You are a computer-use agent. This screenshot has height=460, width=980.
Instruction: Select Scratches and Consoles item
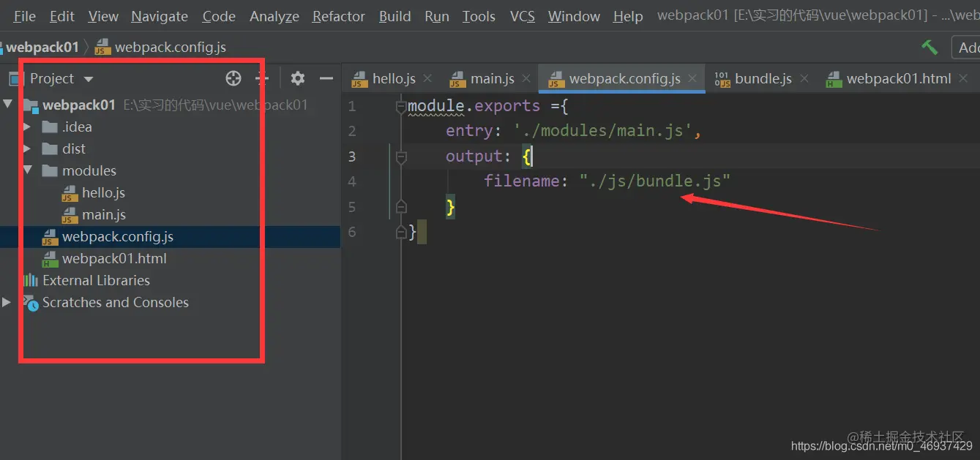pos(115,302)
